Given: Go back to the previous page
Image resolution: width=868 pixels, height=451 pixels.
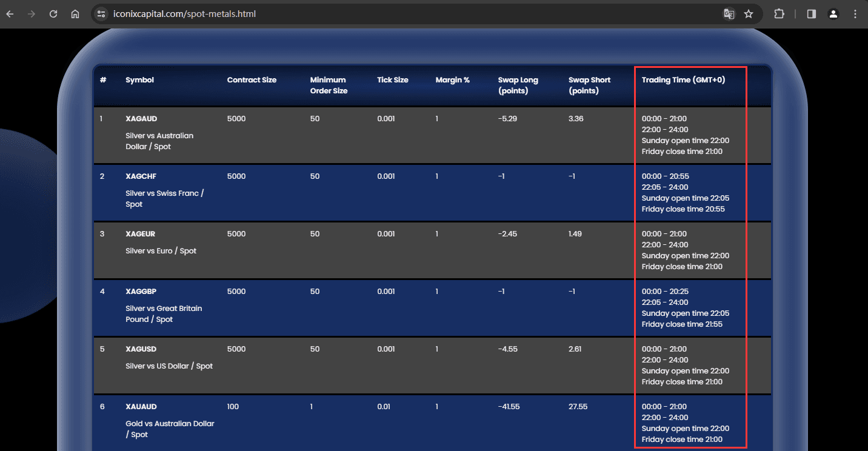Looking at the screenshot, I should pyautogui.click(x=10, y=14).
